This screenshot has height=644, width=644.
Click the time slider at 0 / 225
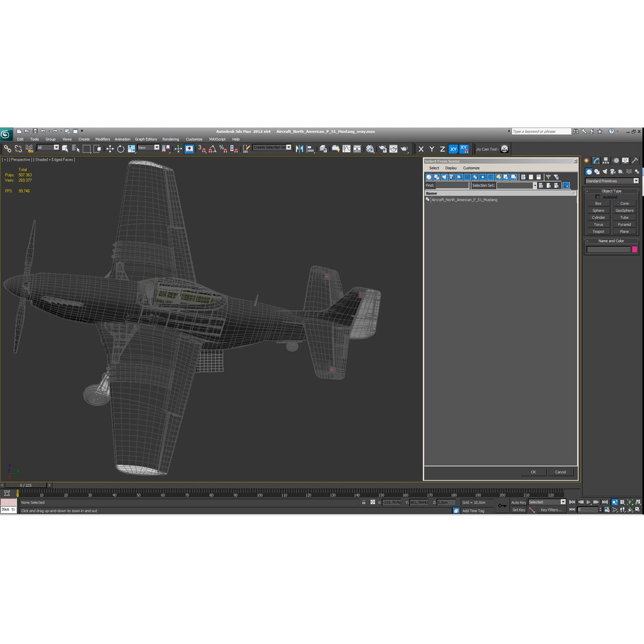26,485
